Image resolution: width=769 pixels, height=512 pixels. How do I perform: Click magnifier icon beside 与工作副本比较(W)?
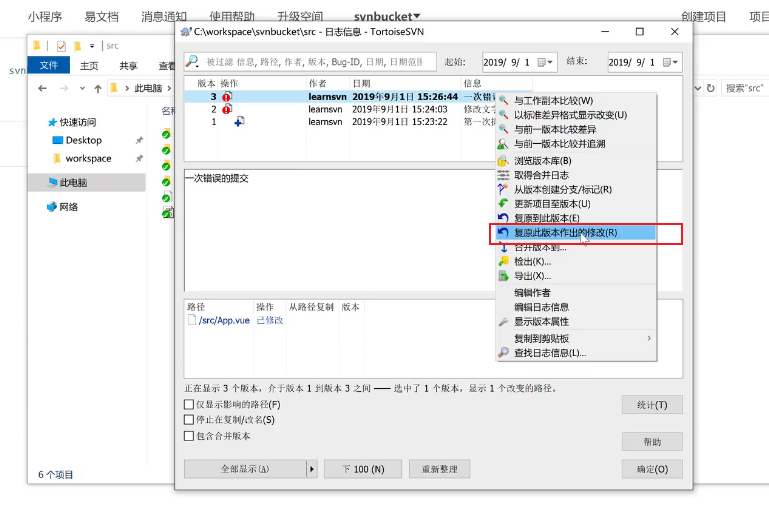pyautogui.click(x=503, y=101)
